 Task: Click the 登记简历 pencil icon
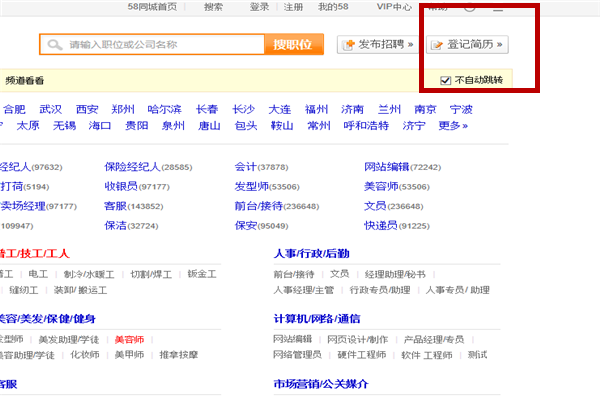[437, 45]
